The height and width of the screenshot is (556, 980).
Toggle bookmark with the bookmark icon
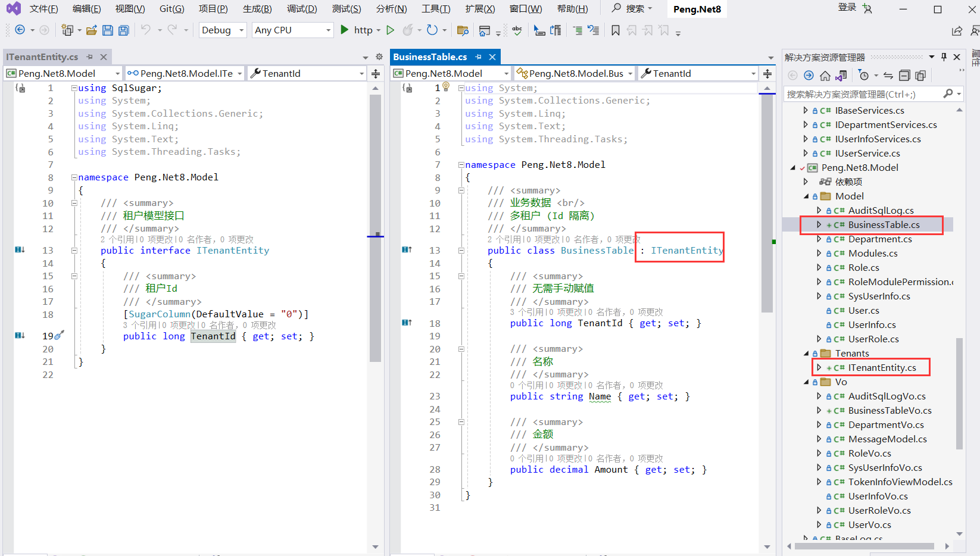pyautogui.click(x=616, y=30)
